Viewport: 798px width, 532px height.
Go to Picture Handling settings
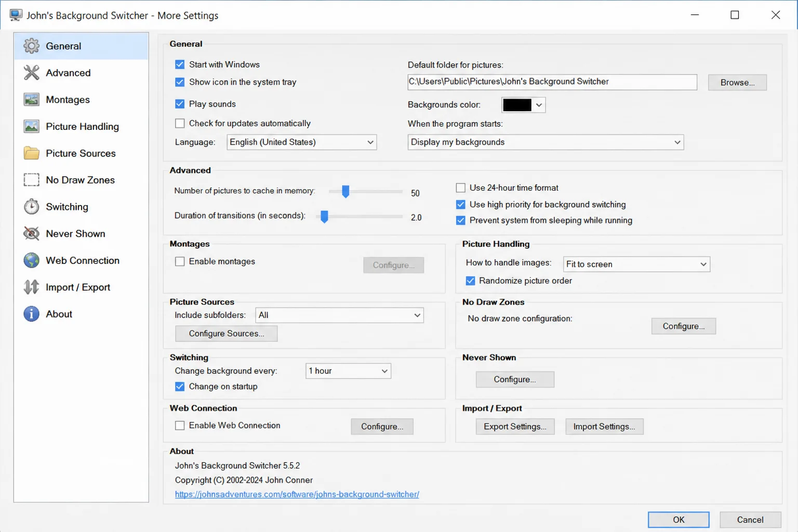pos(81,126)
